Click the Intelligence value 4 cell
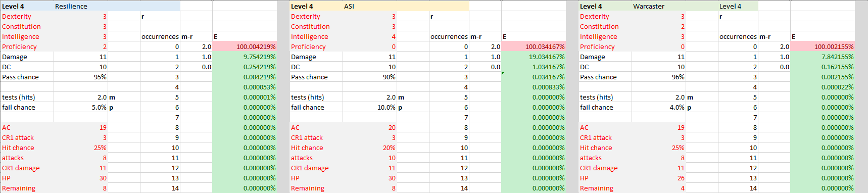This screenshot has height=193, width=868. click(370, 36)
